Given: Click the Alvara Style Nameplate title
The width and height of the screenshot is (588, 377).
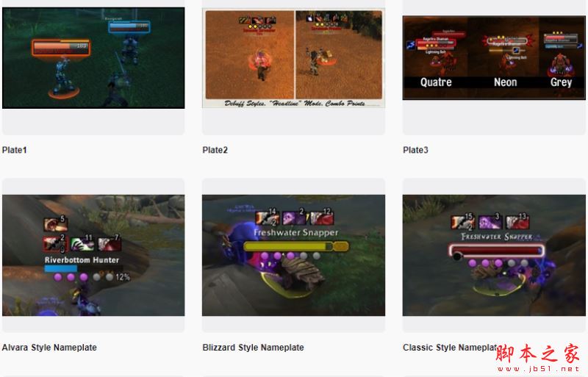Looking at the screenshot, I should pyautogui.click(x=49, y=348).
